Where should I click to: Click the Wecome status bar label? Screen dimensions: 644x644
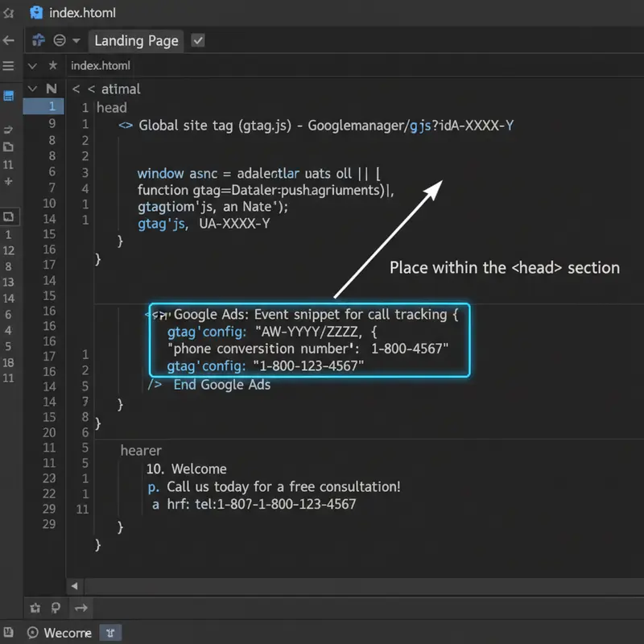[x=68, y=633]
